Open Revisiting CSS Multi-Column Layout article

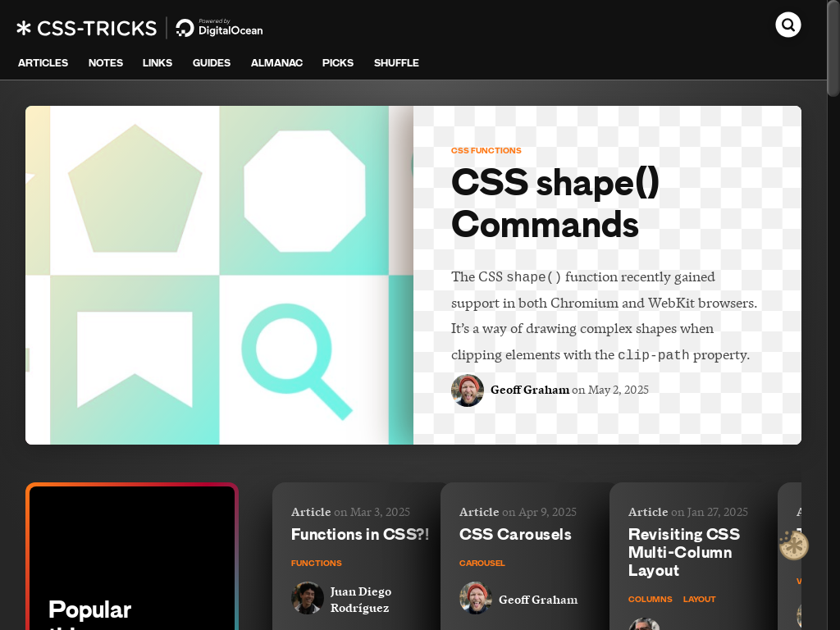(684, 552)
